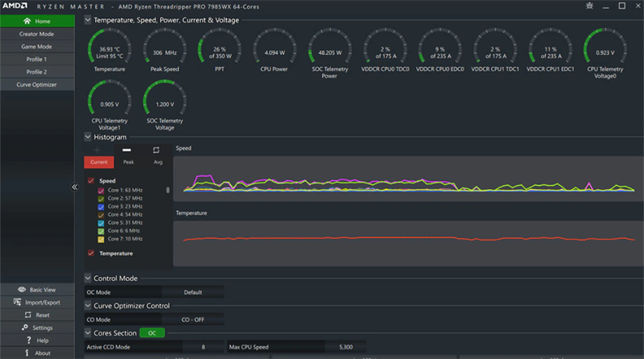Click the histogram minus icon above Peak
The width and height of the screenshot is (644, 359).
(126, 150)
